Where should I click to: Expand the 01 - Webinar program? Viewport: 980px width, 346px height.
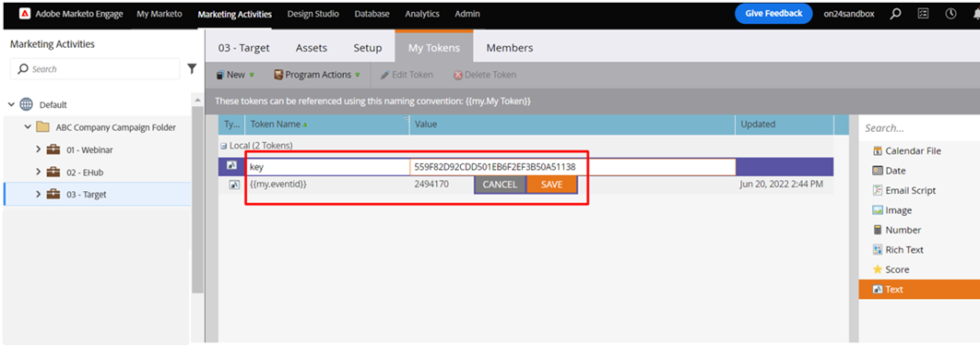(38, 149)
